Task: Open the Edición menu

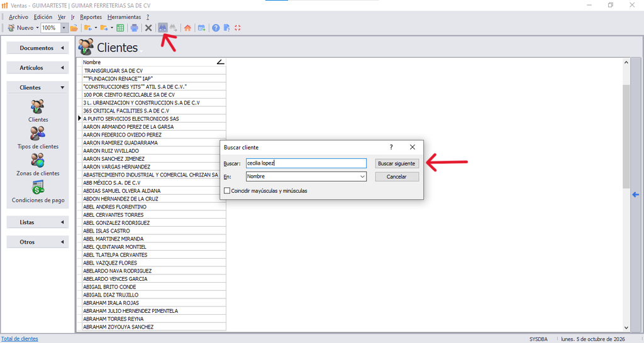Action: [43, 17]
